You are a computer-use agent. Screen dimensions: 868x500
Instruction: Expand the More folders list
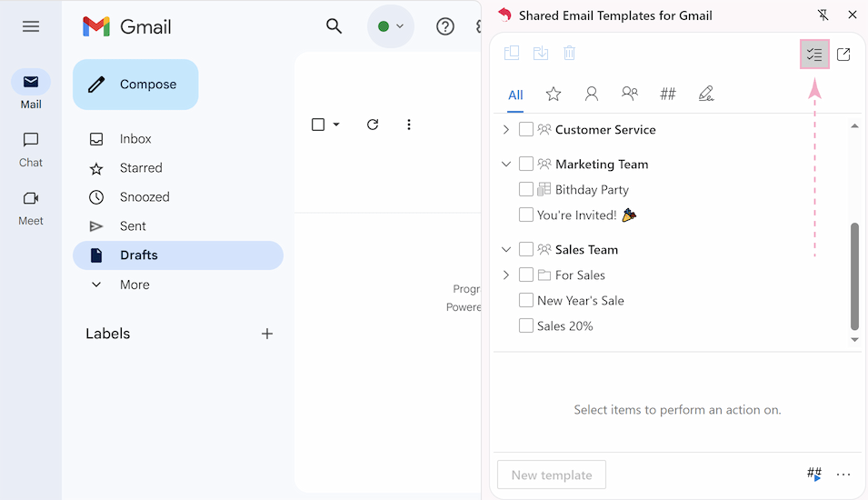(x=135, y=285)
